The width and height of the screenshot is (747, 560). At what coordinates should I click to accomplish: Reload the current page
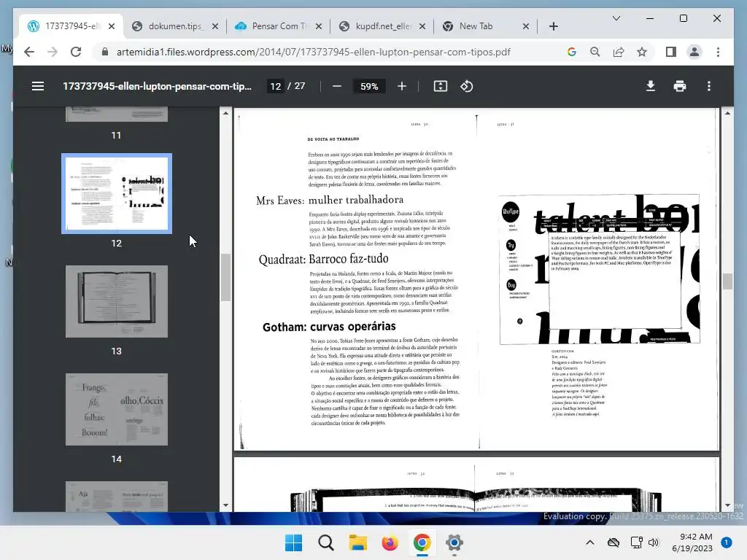pos(76,52)
